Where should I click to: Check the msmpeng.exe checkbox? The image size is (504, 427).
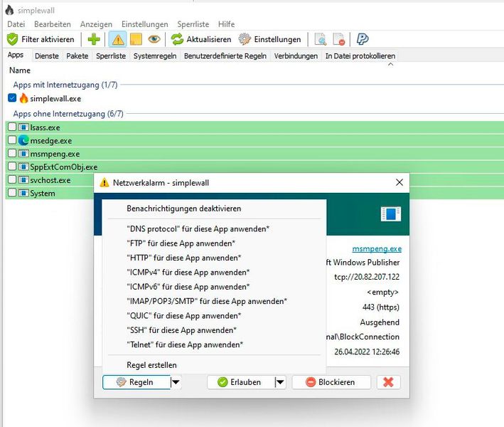point(12,153)
